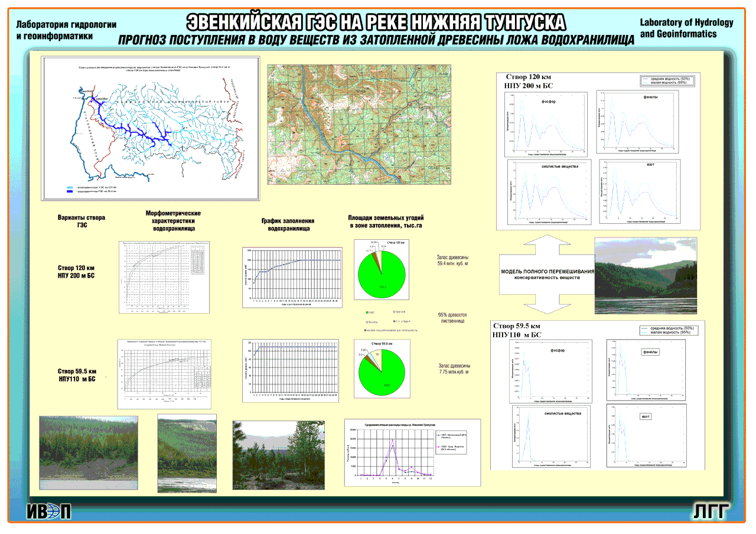Click the river landscape photo beside the model arrow

tap(645, 275)
